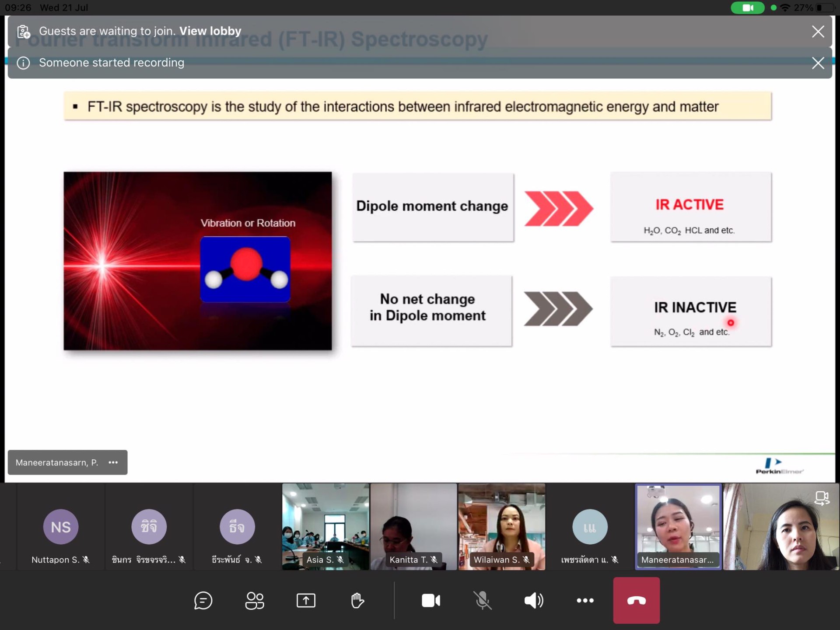Screen dimensions: 840x630
Task: Click the IR ACTIVE box on slide
Action: pos(691,207)
